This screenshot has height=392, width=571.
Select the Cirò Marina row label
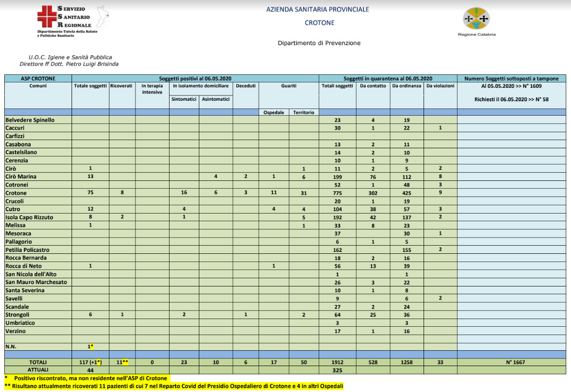(21, 177)
